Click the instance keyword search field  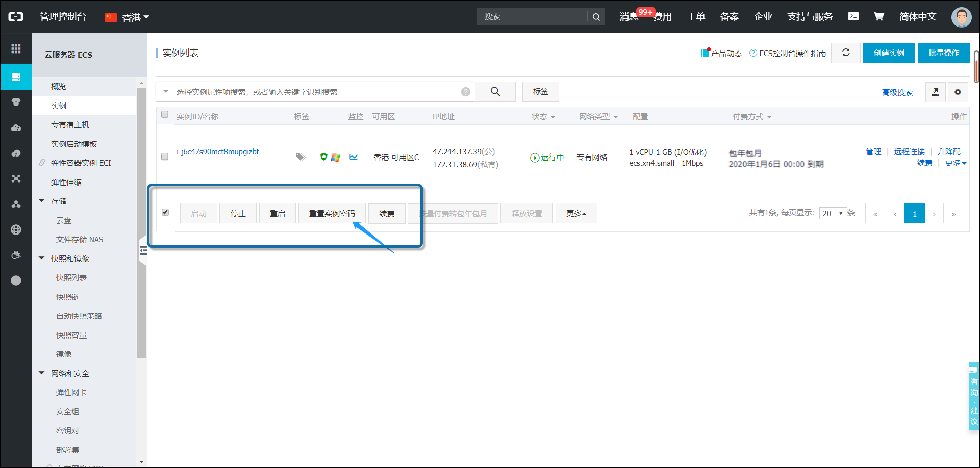[x=316, y=92]
